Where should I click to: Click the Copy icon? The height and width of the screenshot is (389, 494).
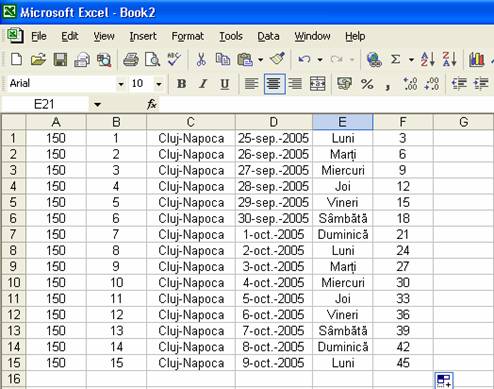(223, 60)
